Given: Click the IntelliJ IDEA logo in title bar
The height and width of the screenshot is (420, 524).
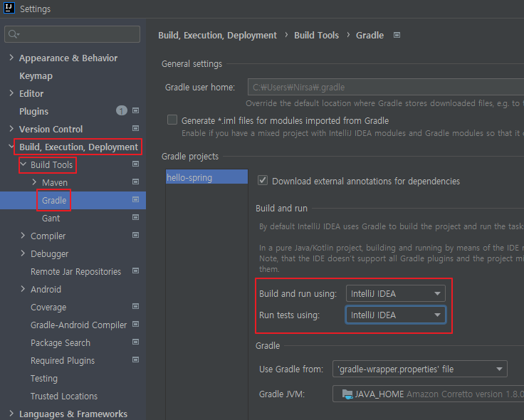Looking at the screenshot, I should tap(9, 8).
